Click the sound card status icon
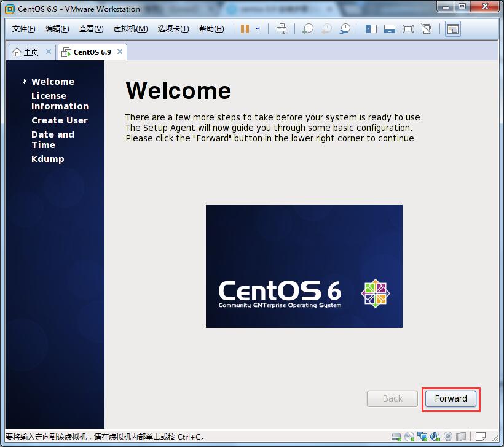Viewport: 504px width, 447px height. pos(435,437)
